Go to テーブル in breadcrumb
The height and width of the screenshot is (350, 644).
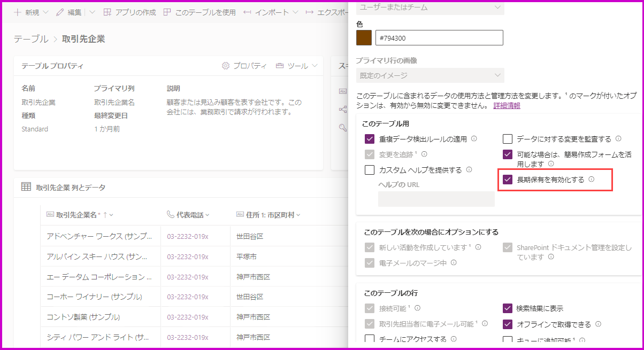point(31,39)
